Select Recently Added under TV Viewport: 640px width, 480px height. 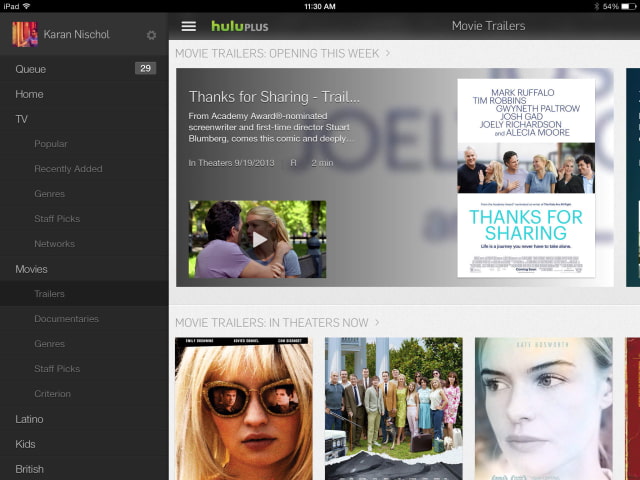68,169
